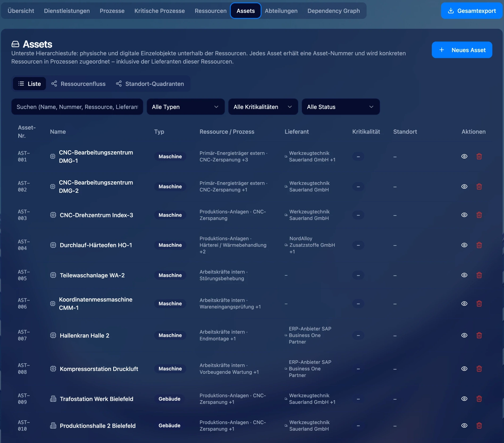Click supplier link icon in AST-004 row
The image size is (504, 443).
(x=286, y=245)
